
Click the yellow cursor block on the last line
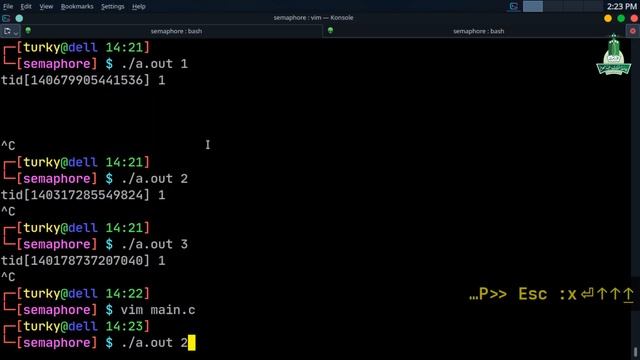pos(192,343)
